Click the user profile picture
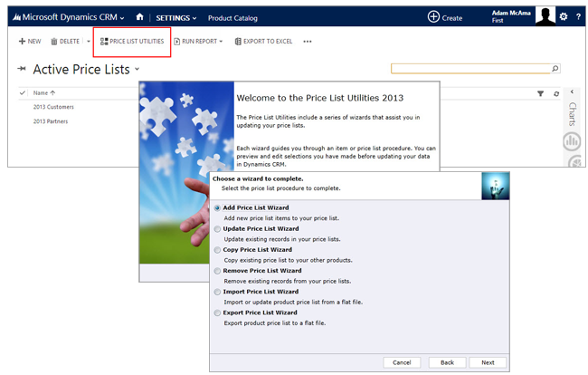This screenshot has width=588, height=375. click(545, 16)
